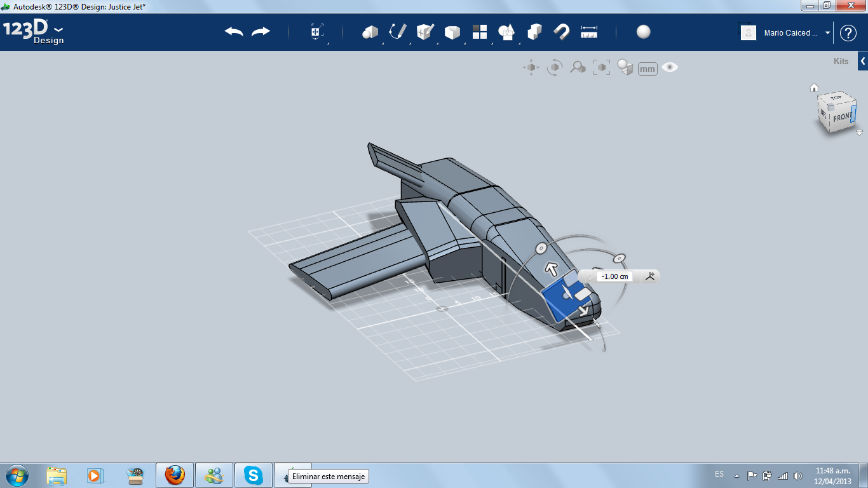Open the display style options
This screenshot has height=488, width=868.
(x=625, y=67)
